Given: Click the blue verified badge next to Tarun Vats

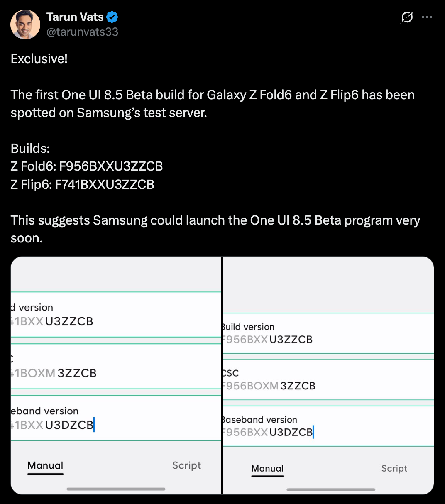Looking at the screenshot, I should point(112,17).
